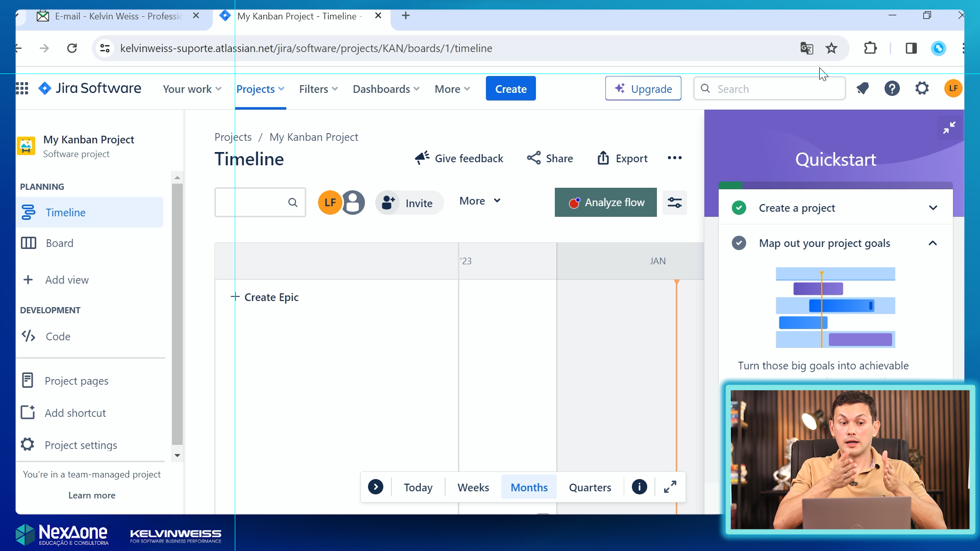Open a new browser tab
Image resolution: width=980 pixels, height=551 pixels.
coord(406,16)
